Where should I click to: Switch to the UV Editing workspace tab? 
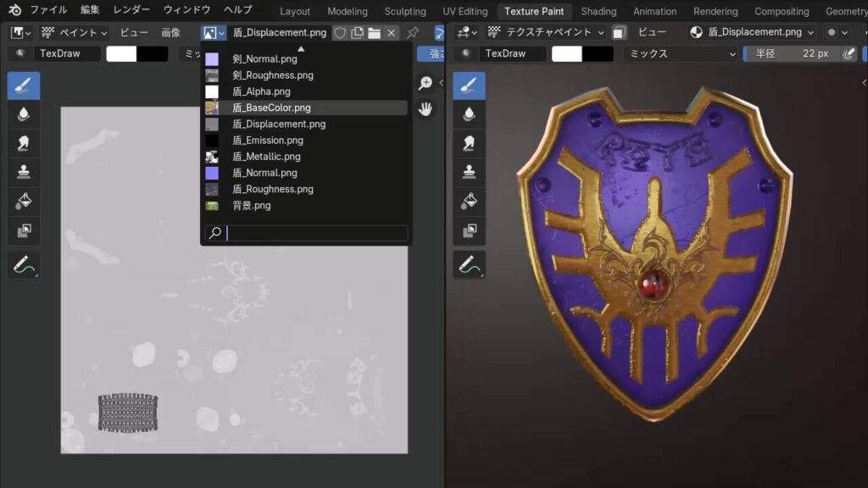coord(465,11)
